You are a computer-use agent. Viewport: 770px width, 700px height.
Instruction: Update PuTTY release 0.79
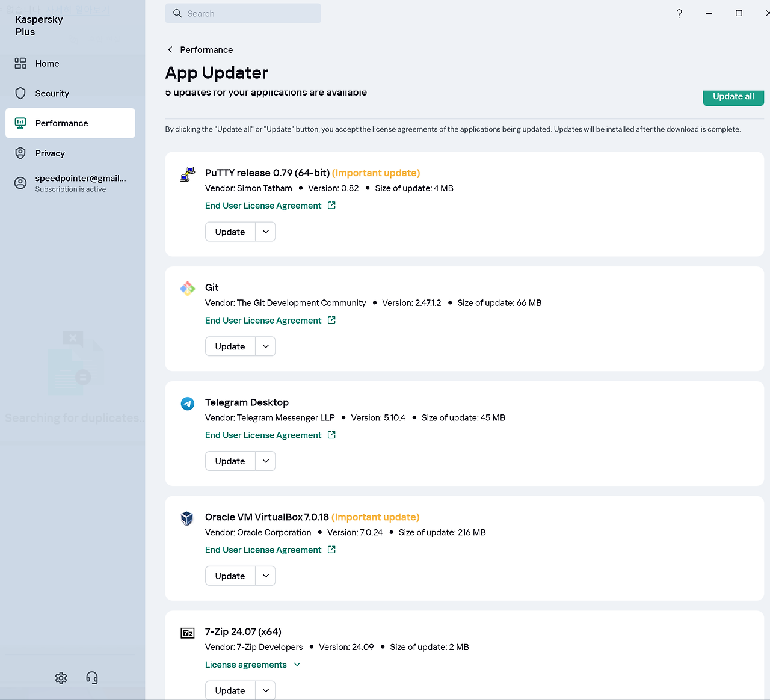tap(230, 232)
